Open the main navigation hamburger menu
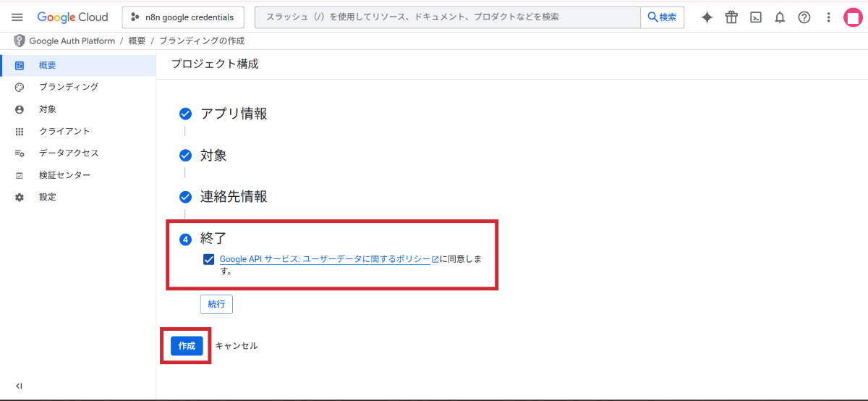The width and height of the screenshot is (868, 401). (x=17, y=17)
